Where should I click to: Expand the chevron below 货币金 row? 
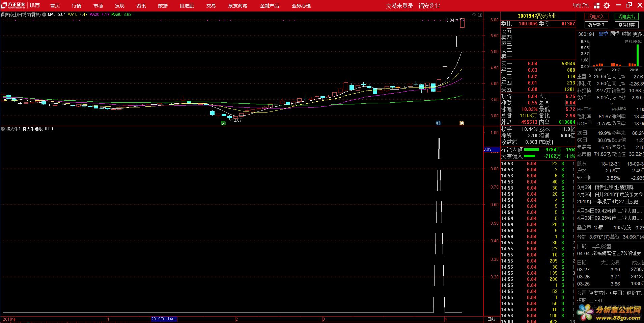pos(612,104)
